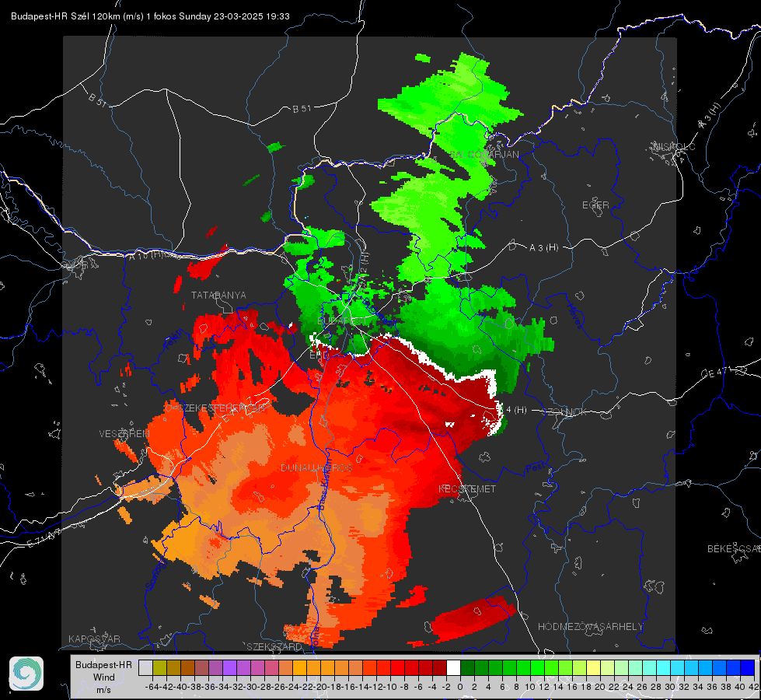Click the DUNAÚJVÁROS city label
Screen dimensions: 761x700
click(x=316, y=467)
